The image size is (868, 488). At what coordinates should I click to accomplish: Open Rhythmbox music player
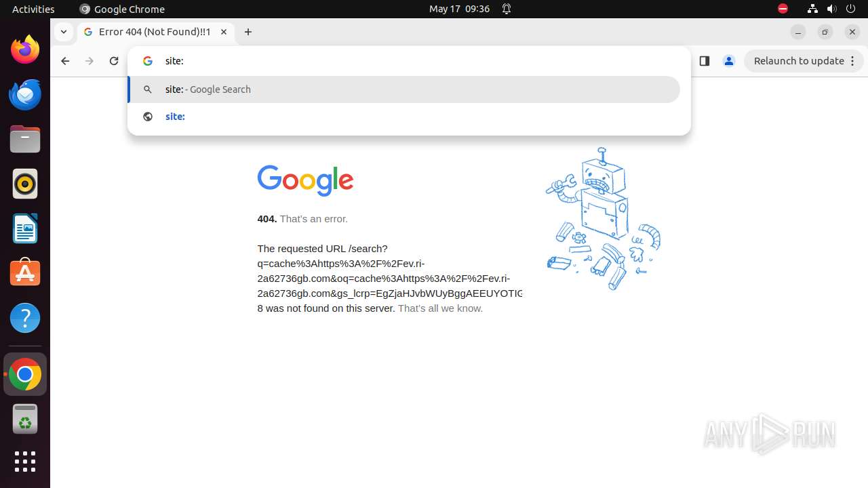[25, 184]
